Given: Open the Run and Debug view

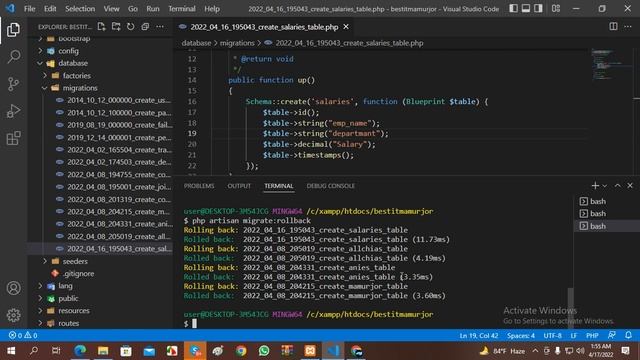Looking at the screenshot, I should [x=13, y=111].
